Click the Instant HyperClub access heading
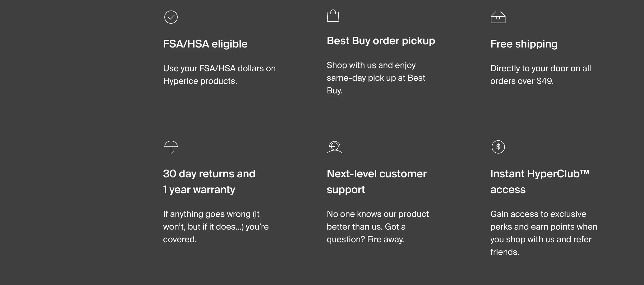The width and height of the screenshot is (644, 285). click(540, 182)
